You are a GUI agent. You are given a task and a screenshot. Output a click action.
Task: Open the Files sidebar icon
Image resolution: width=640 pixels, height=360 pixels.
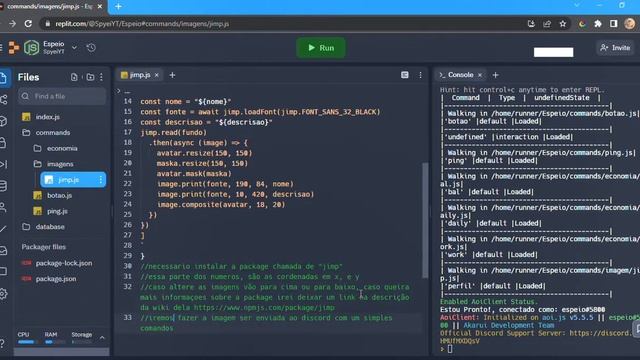[4, 78]
